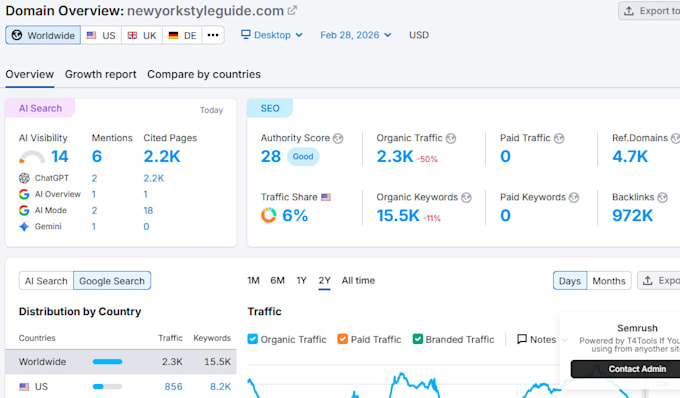The height and width of the screenshot is (398, 680).
Task: Click the Backlinks value 972K
Action: (x=632, y=215)
